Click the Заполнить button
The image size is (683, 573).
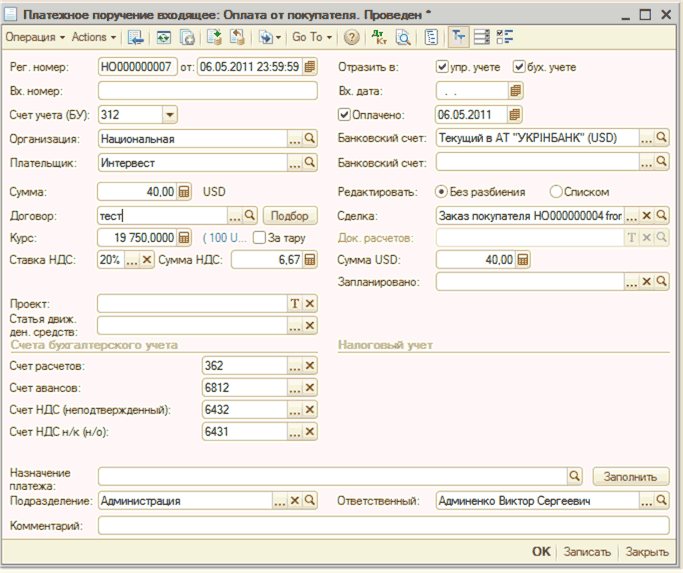[x=630, y=476]
